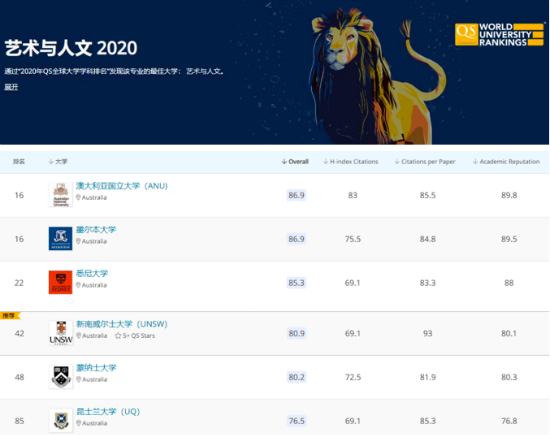This screenshot has height=435, width=550.
Task: Click the 5+ QS Stars label
Action: (139, 336)
